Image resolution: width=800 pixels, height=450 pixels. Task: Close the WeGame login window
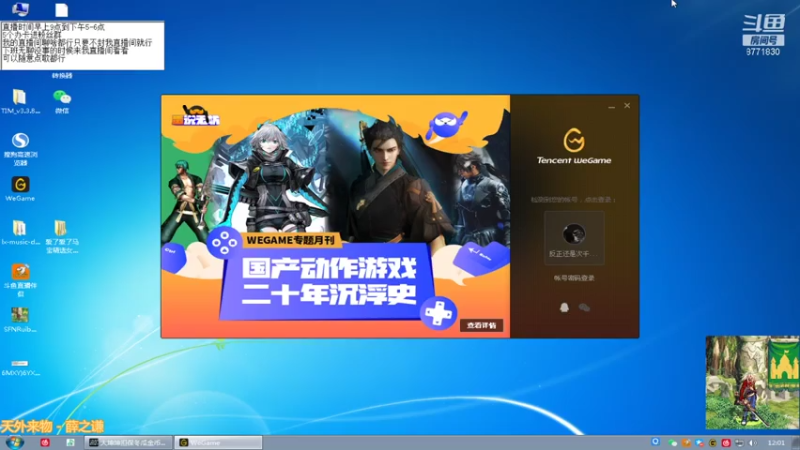coord(627,106)
